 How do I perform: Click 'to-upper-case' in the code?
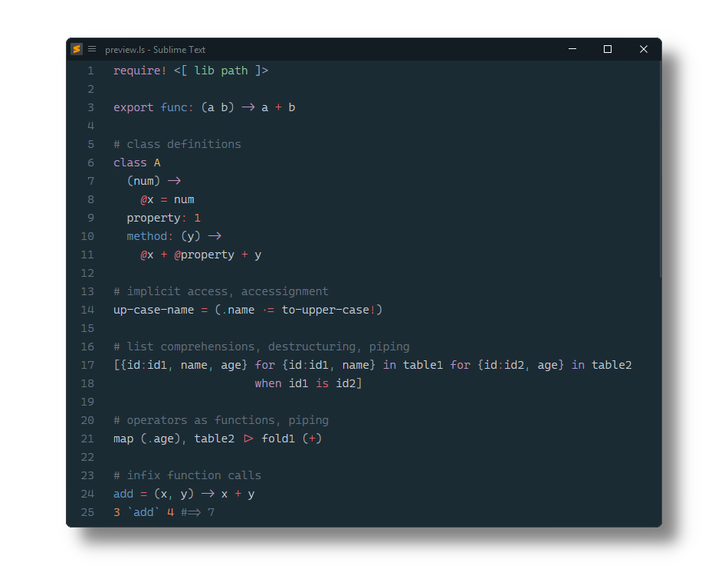point(326,310)
